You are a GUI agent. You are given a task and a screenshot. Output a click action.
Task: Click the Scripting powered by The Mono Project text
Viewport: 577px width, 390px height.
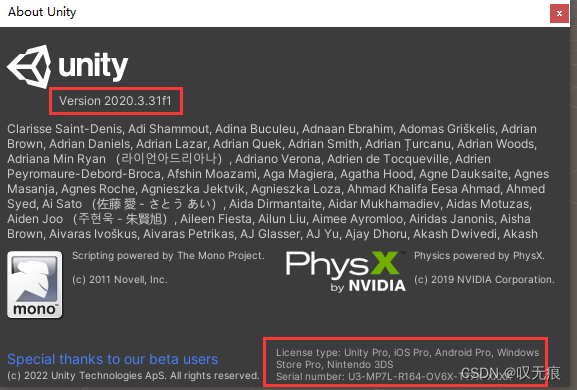tap(168, 256)
